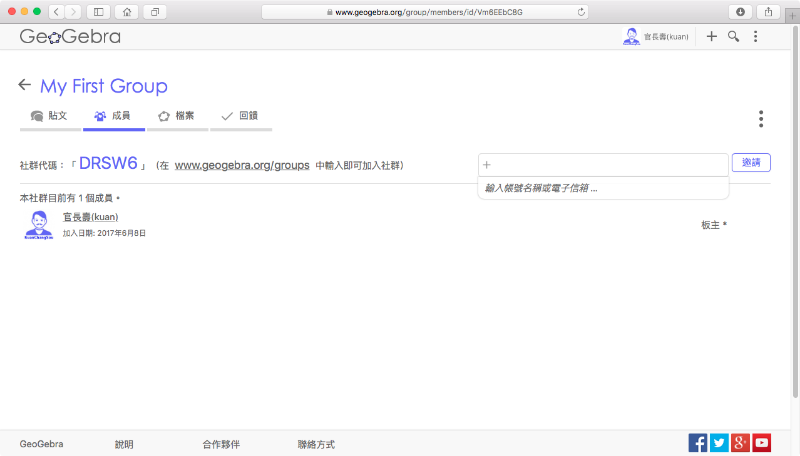
Task: Open the GeoGebra footer link
Action: pos(41,444)
